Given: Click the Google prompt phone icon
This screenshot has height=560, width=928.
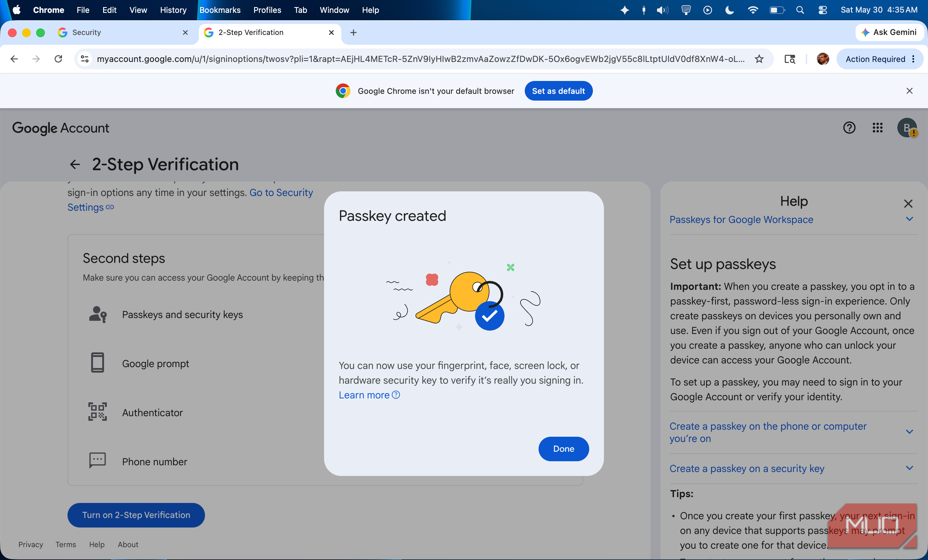Looking at the screenshot, I should click(x=98, y=363).
